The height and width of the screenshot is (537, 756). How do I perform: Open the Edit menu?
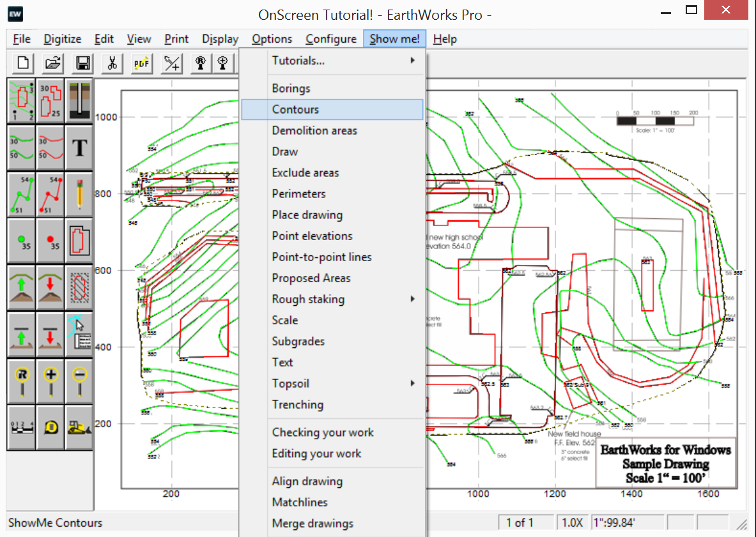104,39
